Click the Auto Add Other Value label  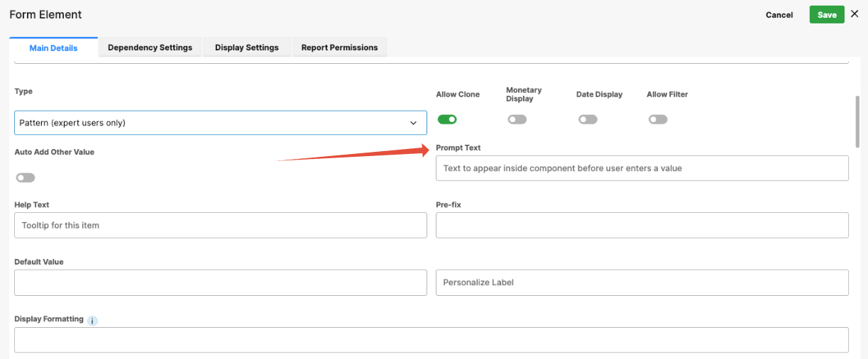click(x=55, y=152)
